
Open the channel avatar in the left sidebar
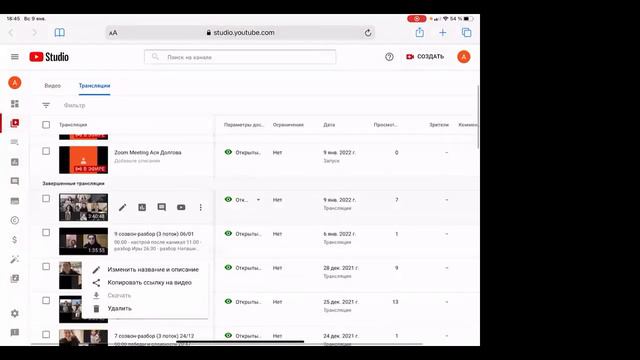(x=15, y=83)
